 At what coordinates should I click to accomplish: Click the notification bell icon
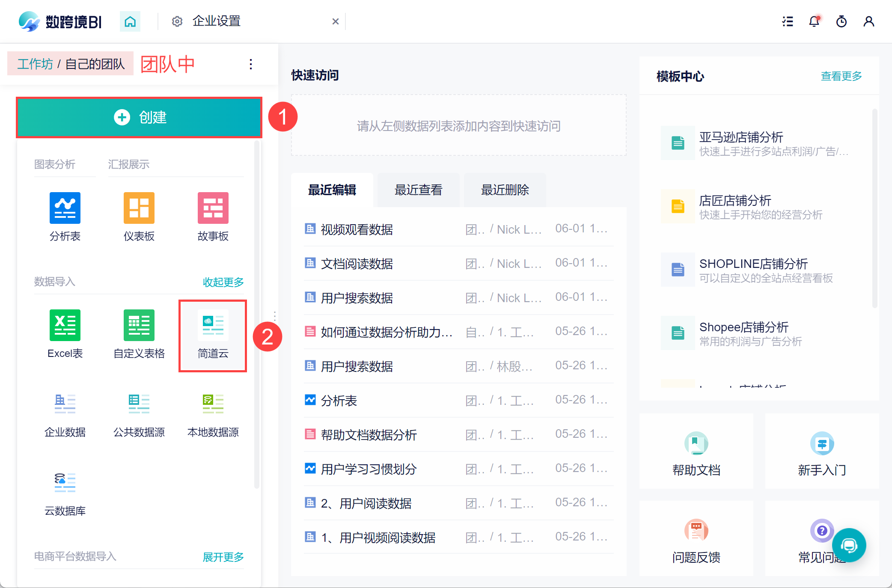[814, 21]
